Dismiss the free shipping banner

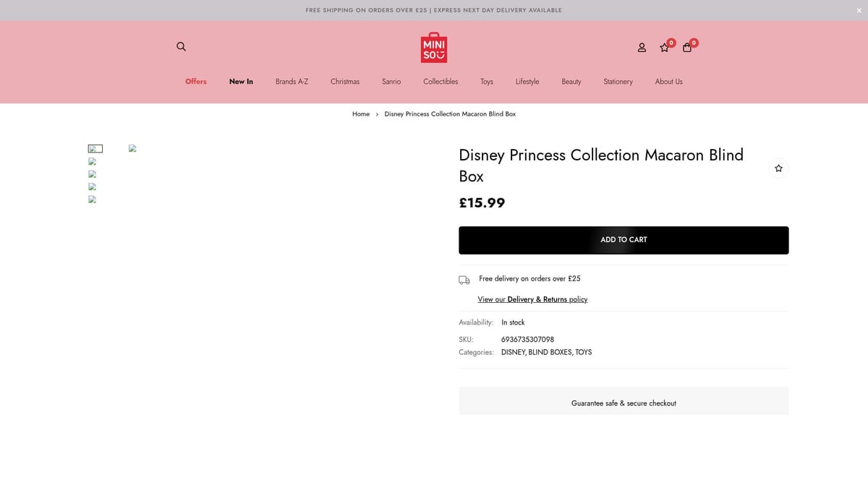(x=859, y=10)
